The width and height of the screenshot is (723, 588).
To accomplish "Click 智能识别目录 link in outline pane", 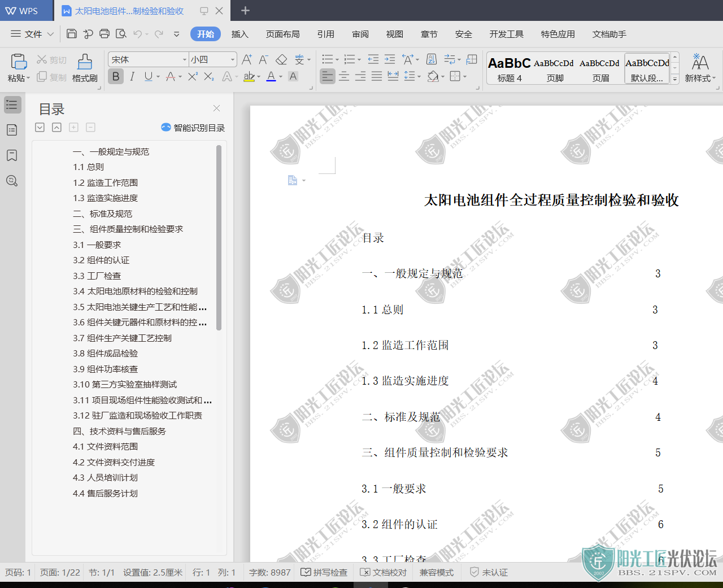I will tap(193, 128).
